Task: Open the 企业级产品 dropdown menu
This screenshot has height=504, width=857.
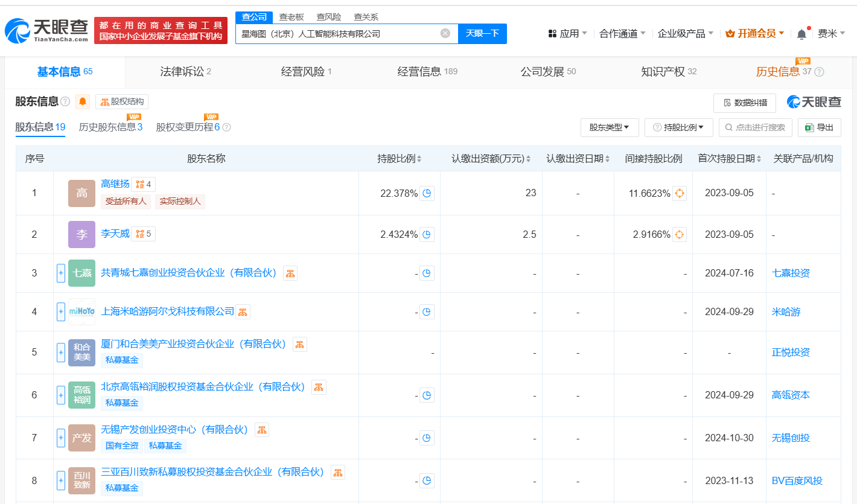Action: pos(686,34)
